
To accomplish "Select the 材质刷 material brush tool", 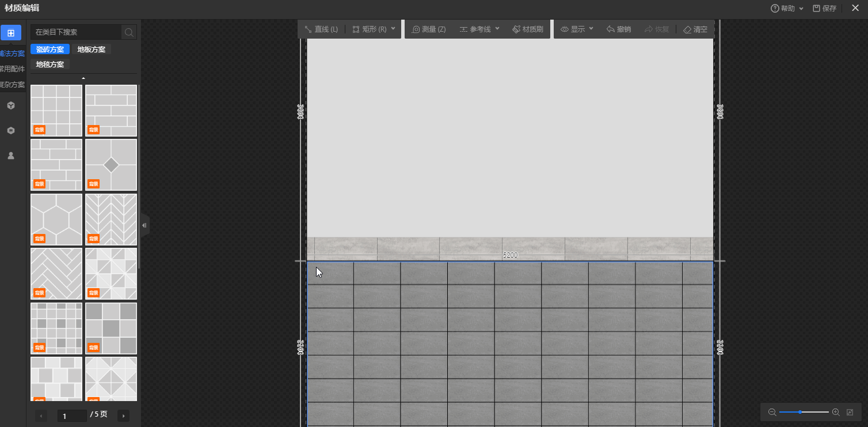I will click(x=528, y=29).
